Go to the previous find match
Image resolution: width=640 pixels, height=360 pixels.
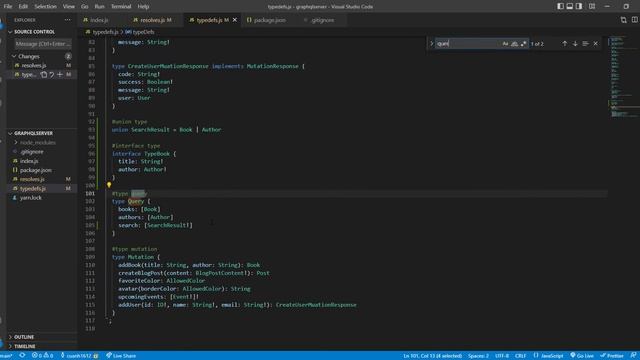[564, 43]
